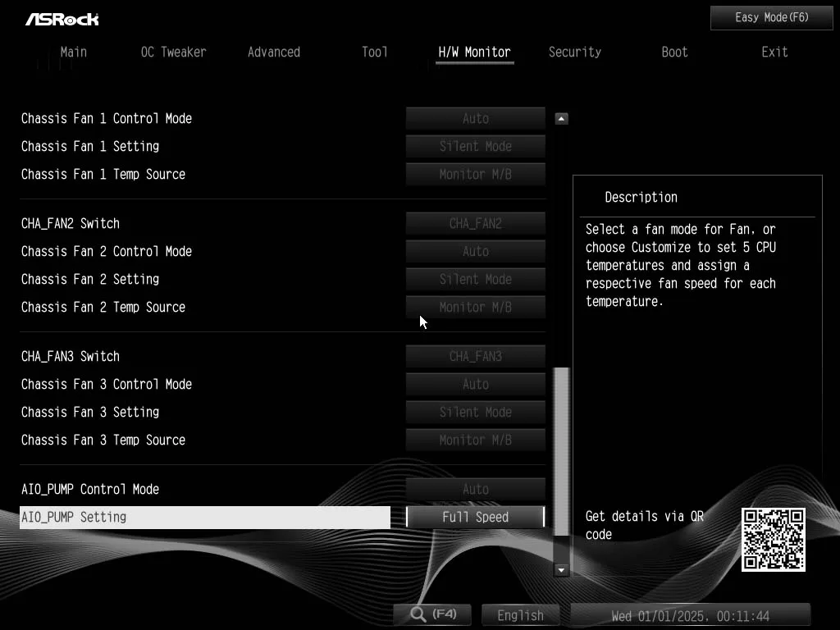
Task: Click the search magnifier (F4) button
Action: [x=433, y=614]
